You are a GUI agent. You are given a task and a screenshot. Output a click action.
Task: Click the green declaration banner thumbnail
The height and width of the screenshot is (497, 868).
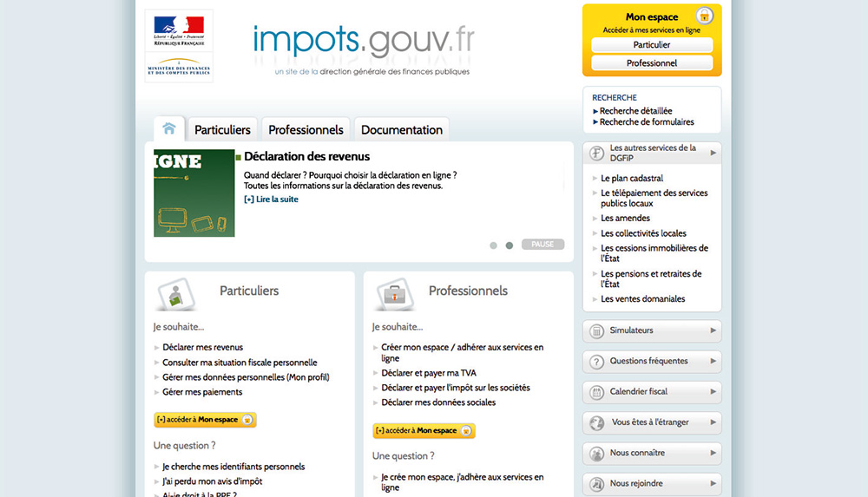point(194,193)
